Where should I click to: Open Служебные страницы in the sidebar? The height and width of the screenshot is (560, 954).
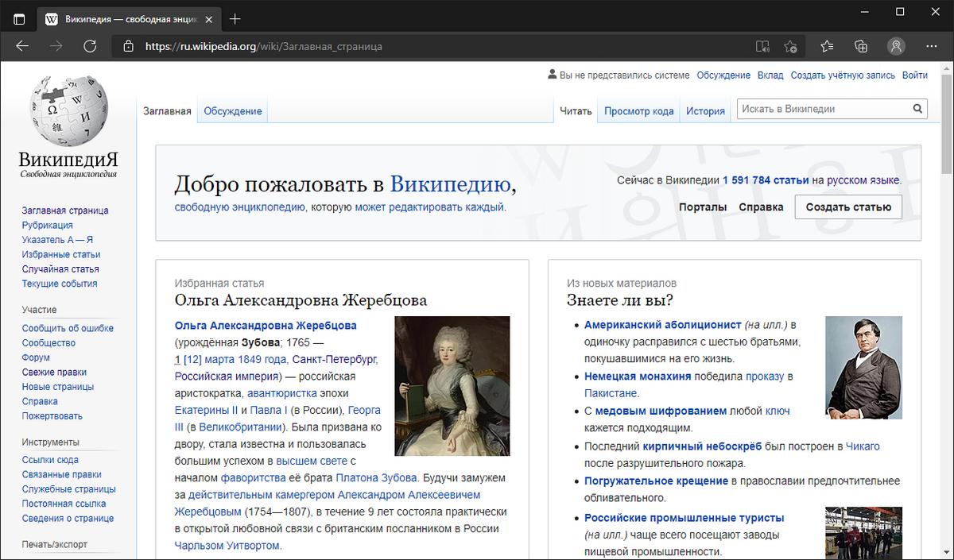click(69, 489)
